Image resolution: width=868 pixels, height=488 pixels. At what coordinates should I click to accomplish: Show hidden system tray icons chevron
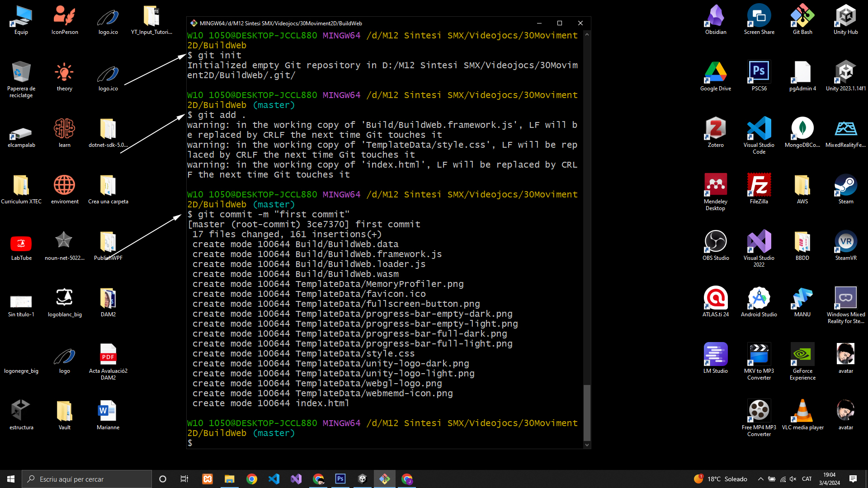tap(760, 479)
